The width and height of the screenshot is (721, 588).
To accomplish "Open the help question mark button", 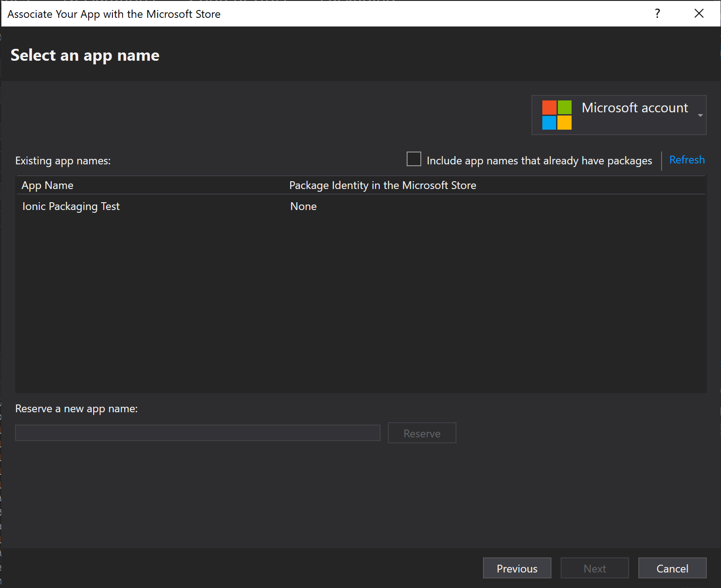I will click(657, 14).
